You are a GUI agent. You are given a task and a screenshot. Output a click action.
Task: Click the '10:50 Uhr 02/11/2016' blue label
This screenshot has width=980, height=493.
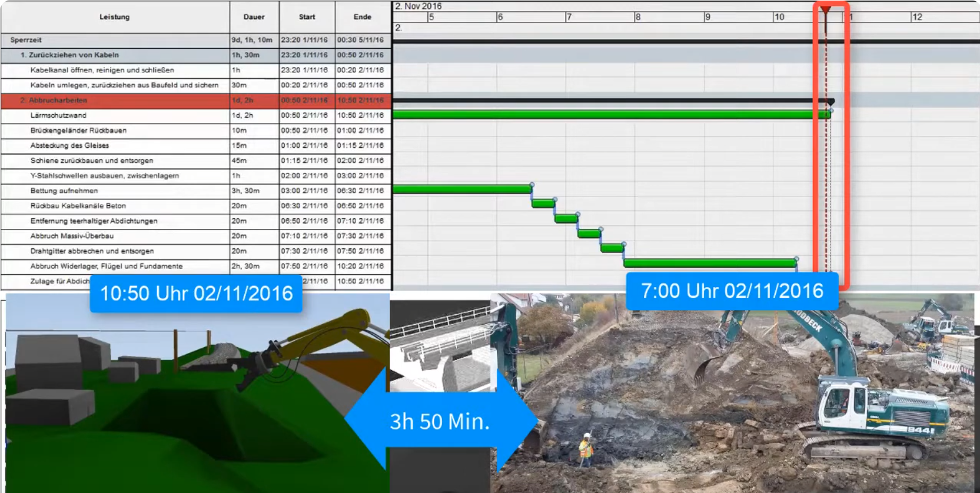(196, 293)
